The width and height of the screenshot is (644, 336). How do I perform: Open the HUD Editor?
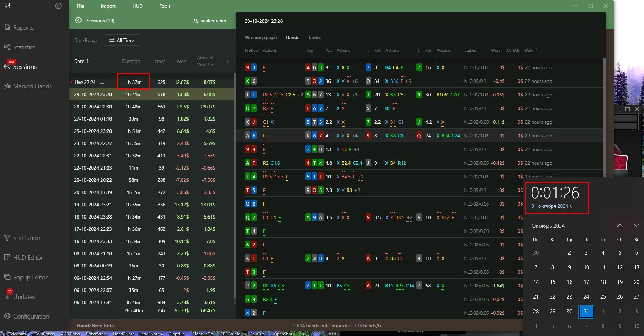(x=23, y=258)
